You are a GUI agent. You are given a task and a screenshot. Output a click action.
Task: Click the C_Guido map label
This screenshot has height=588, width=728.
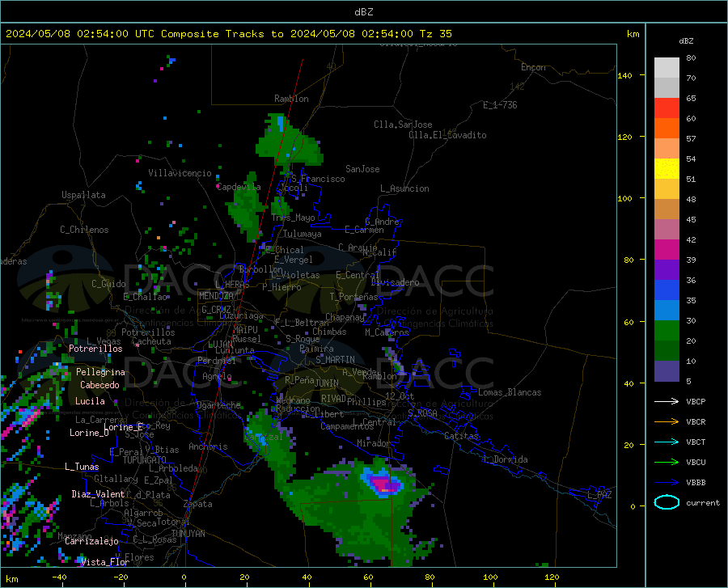(x=108, y=284)
